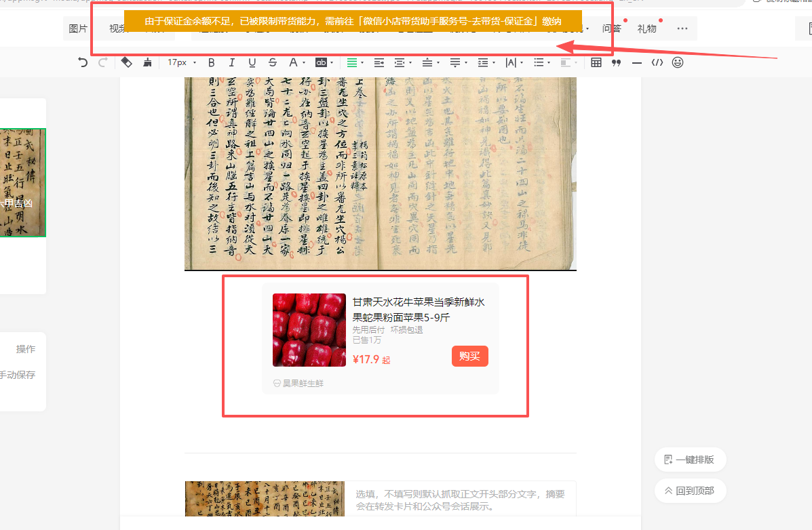Select the left sidebar article cover thumbnail
The image size is (812, 530).
[23, 182]
